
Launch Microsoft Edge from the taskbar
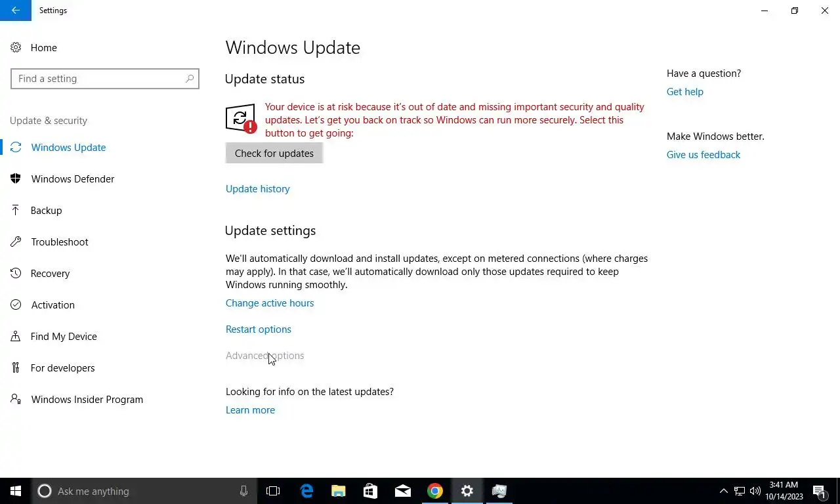point(306,491)
